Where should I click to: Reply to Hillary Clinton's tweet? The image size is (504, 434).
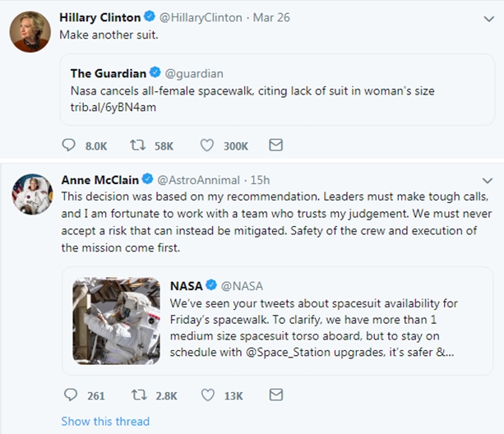69,145
